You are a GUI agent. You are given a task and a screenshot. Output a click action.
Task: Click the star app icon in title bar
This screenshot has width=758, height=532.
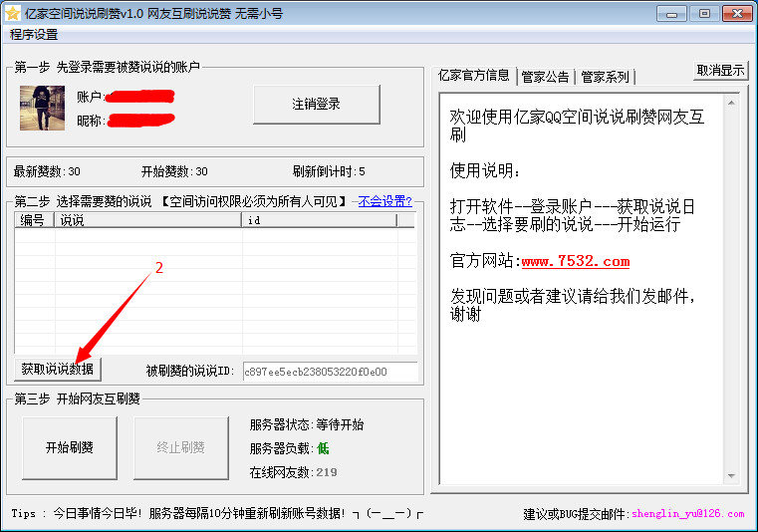(12, 13)
